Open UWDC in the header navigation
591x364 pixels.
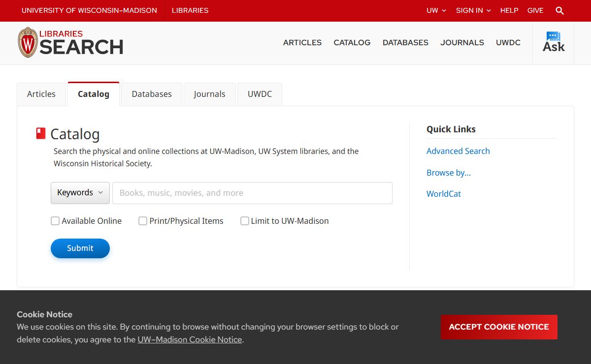508,43
